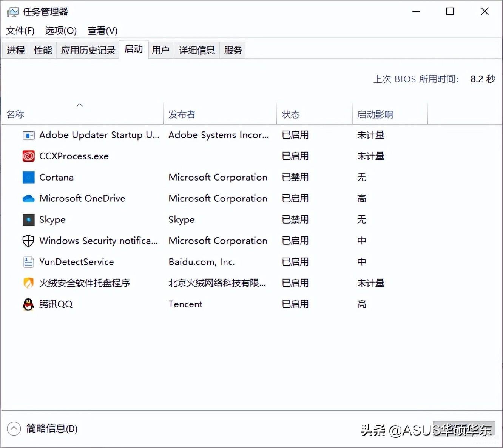Click 腾讯QQ's 高 startup impact value
This screenshot has width=503, height=448.
pyautogui.click(x=362, y=304)
